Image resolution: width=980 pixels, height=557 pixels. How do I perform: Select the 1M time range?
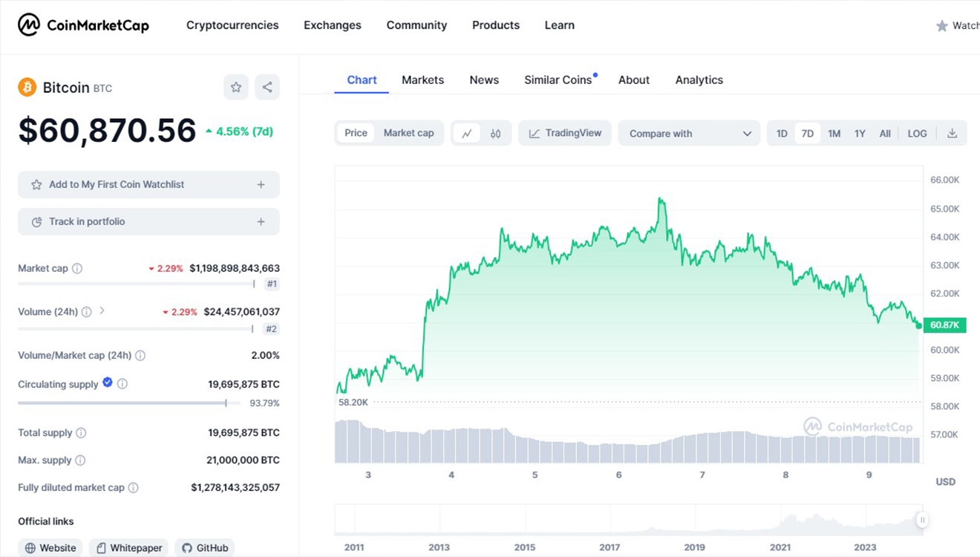pos(834,134)
